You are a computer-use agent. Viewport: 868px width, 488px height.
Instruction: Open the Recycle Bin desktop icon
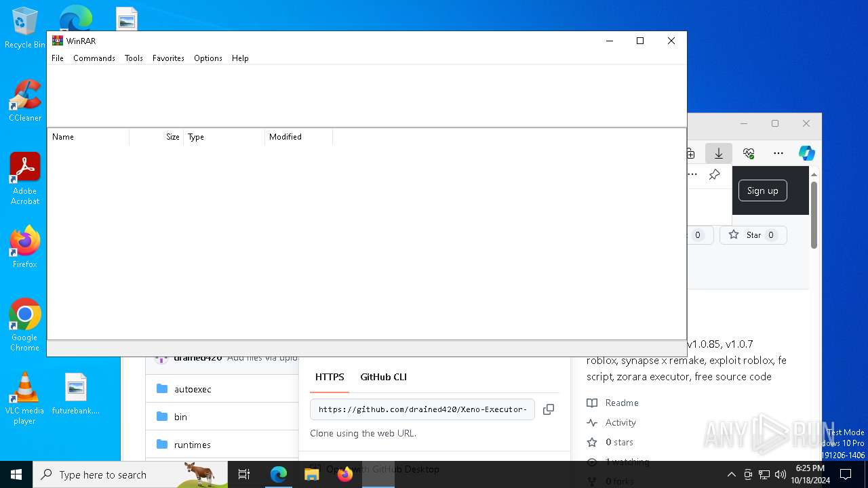click(x=24, y=28)
